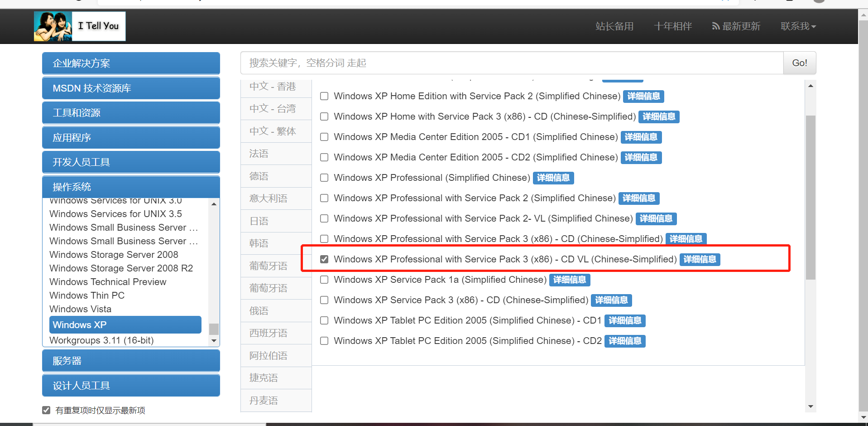Image resolution: width=868 pixels, height=426 pixels.
Task: Expand the 企业解决方案 panel
Action: [131, 63]
